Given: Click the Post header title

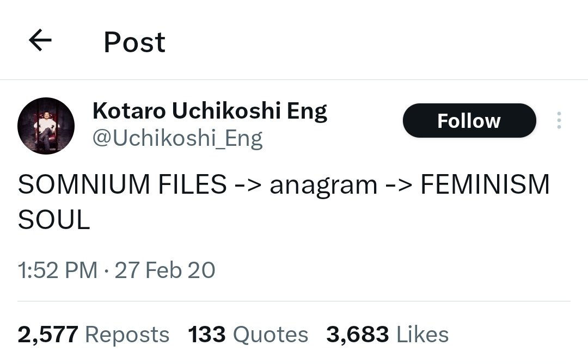Looking at the screenshot, I should (134, 42).
